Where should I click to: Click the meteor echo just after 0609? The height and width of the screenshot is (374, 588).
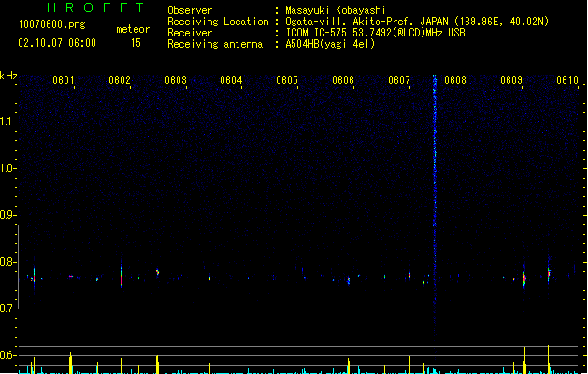tap(524, 278)
